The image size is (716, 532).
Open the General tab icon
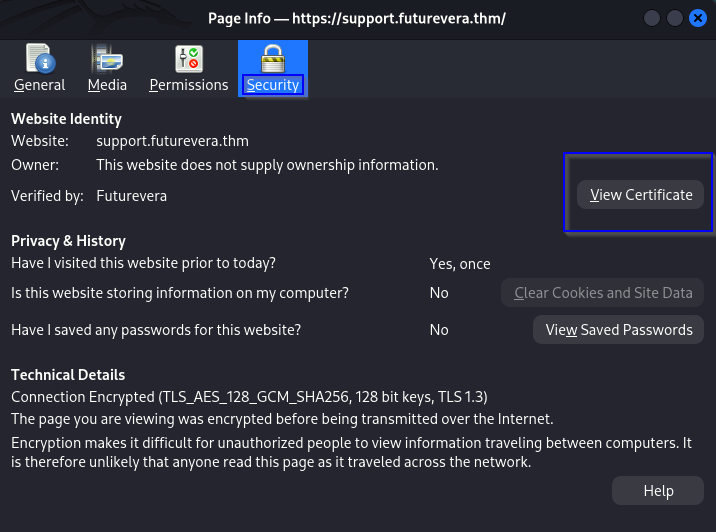pyautogui.click(x=39, y=60)
